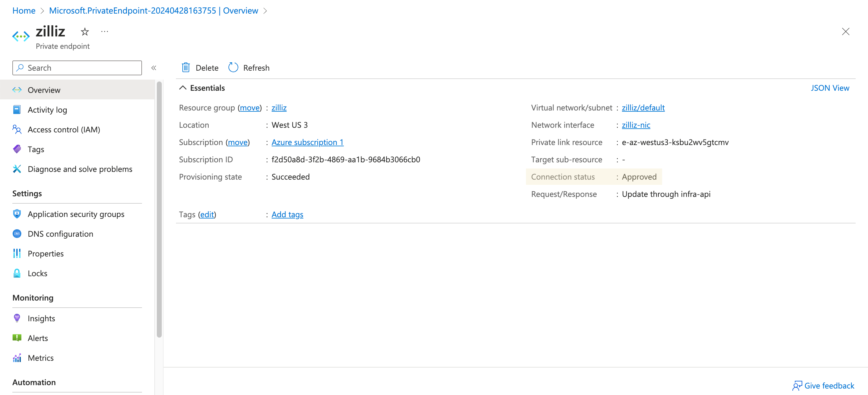Click the Add tags link
Screen dimensions: 868x395
[287, 214]
